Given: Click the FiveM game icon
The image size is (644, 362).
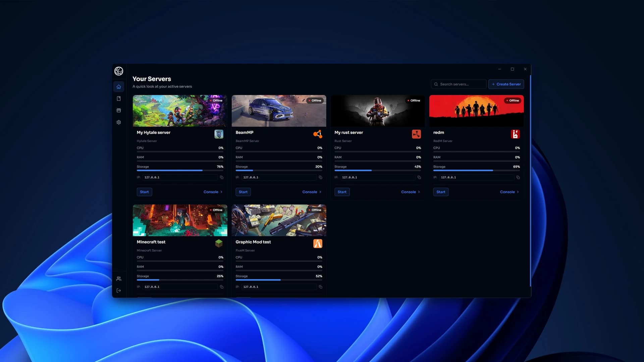Looking at the screenshot, I should coord(318,243).
